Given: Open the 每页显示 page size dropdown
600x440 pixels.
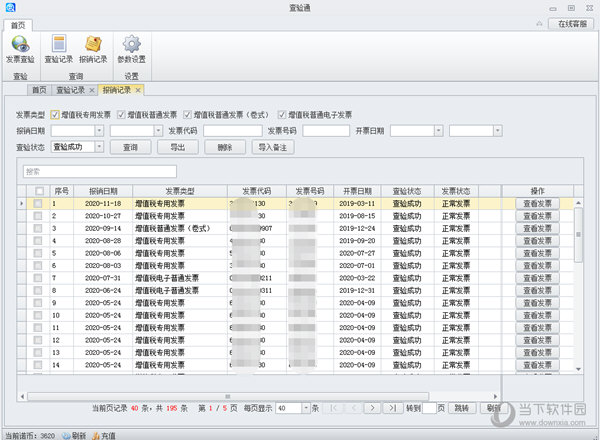Looking at the screenshot, I should pos(306,408).
